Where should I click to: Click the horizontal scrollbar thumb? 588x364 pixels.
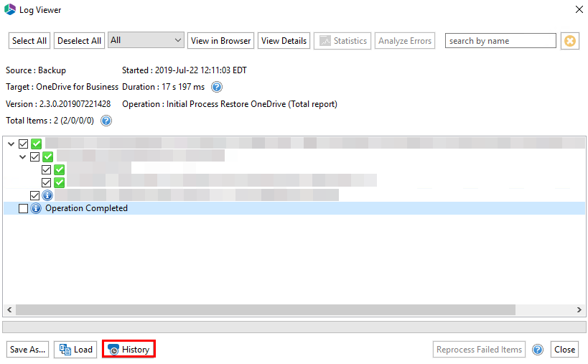click(x=266, y=309)
